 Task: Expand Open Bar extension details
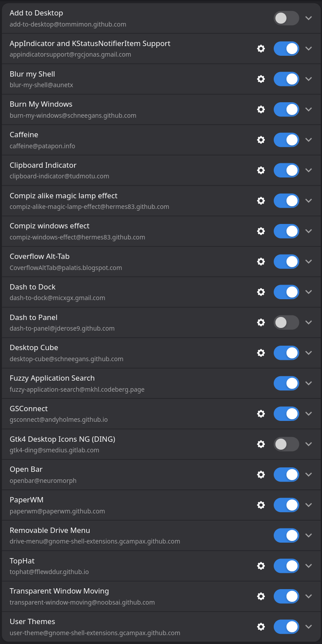tap(309, 474)
